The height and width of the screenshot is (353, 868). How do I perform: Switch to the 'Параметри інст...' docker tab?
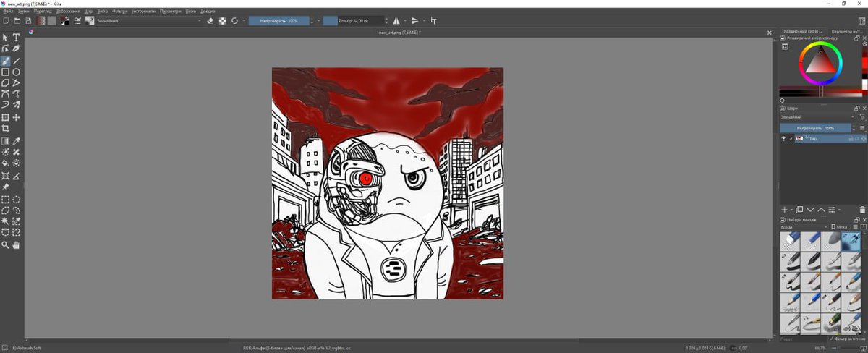pos(847,32)
